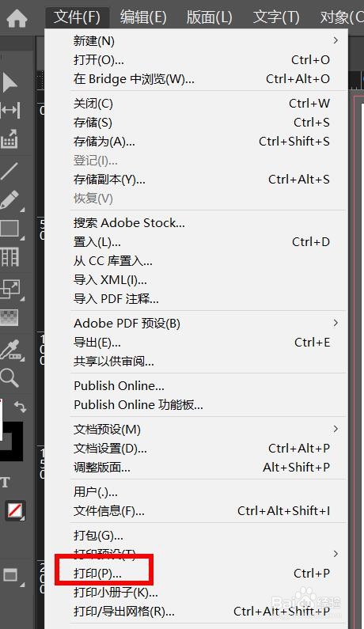Apply None with the red slash icon

pyautogui.click(x=15, y=510)
